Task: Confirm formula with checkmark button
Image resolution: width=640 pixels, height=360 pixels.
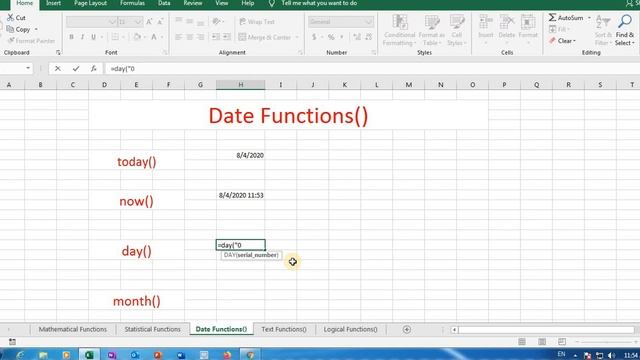Action: pos(76,69)
